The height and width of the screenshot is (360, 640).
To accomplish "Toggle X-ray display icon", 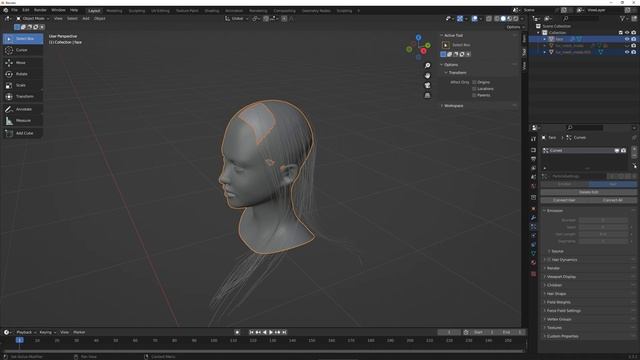I will [x=489, y=19].
